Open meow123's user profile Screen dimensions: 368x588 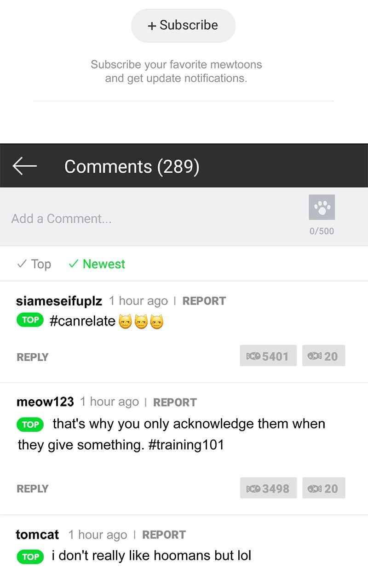point(45,402)
